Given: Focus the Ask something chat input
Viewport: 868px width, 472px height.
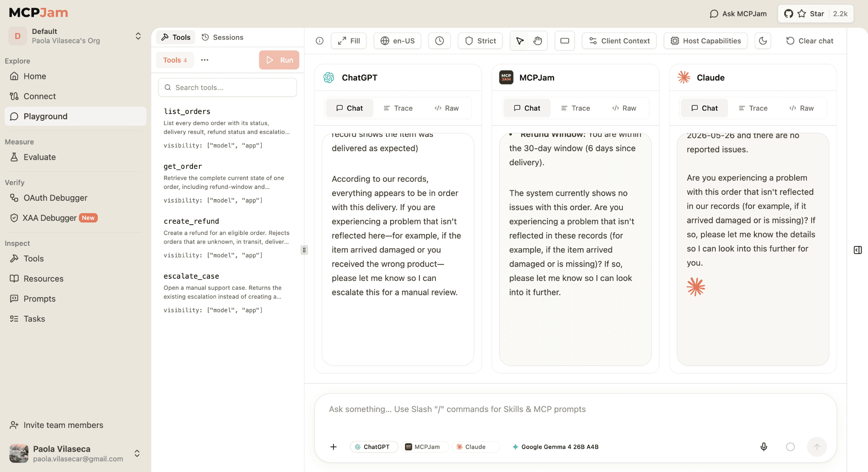Looking at the screenshot, I should pos(575,409).
